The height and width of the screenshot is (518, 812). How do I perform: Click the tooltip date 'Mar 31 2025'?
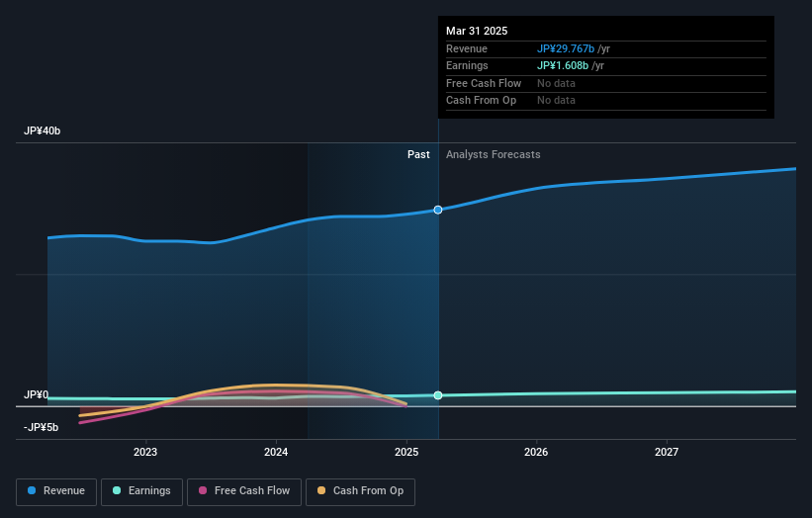477,31
